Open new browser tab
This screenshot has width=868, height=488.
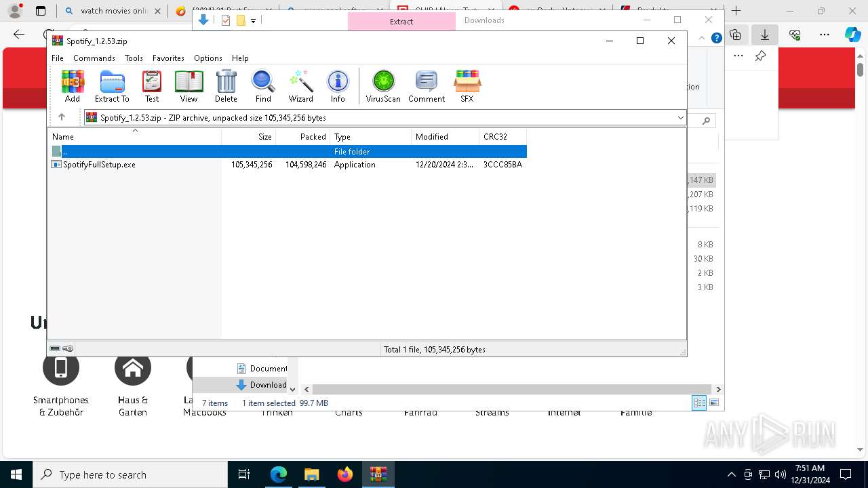click(736, 11)
